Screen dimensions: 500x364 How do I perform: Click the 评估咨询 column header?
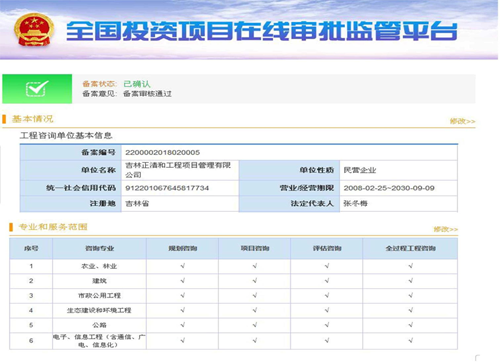click(327, 248)
